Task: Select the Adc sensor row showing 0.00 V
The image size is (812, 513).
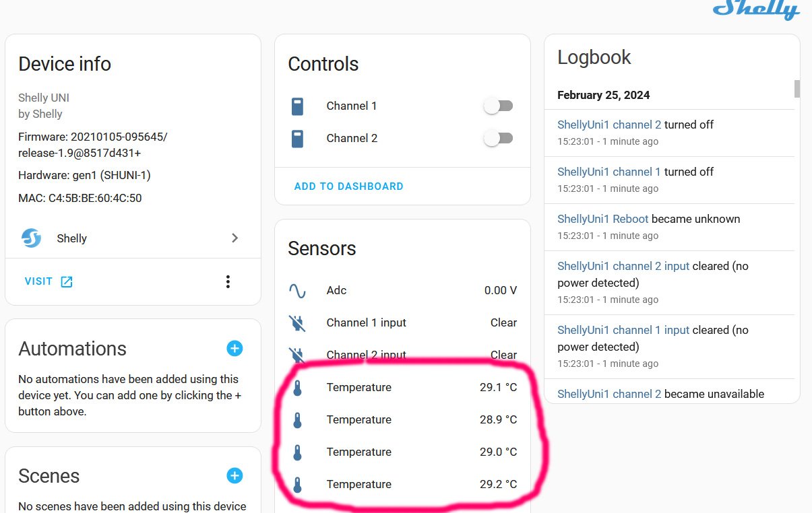Action: [x=402, y=291]
